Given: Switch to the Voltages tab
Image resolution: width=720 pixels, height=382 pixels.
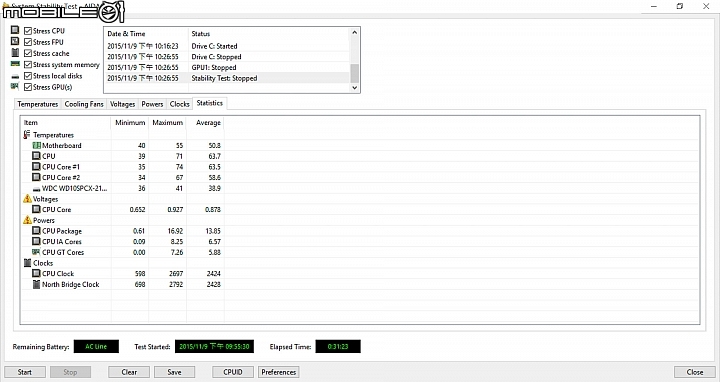Looking at the screenshot, I should (x=123, y=104).
